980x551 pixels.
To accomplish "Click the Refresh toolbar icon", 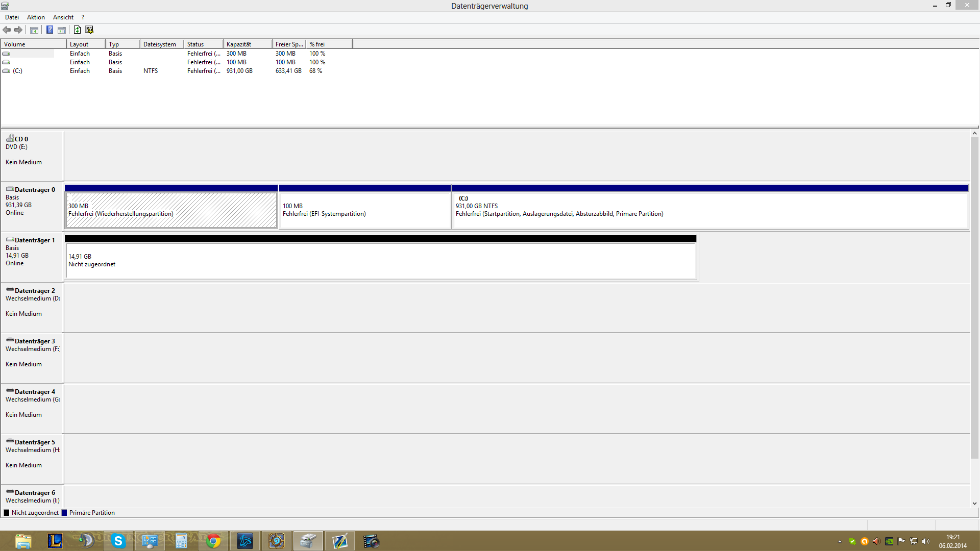I will (77, 30).
